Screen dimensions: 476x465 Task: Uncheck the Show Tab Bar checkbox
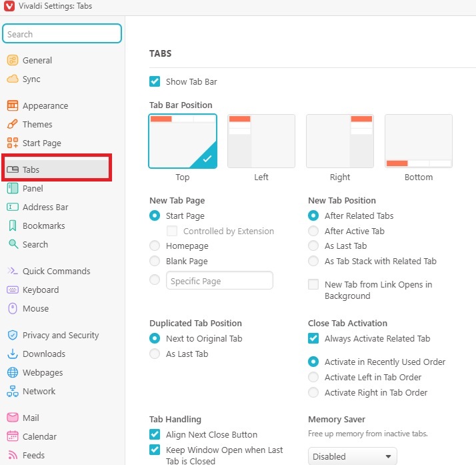click(155, 81)
